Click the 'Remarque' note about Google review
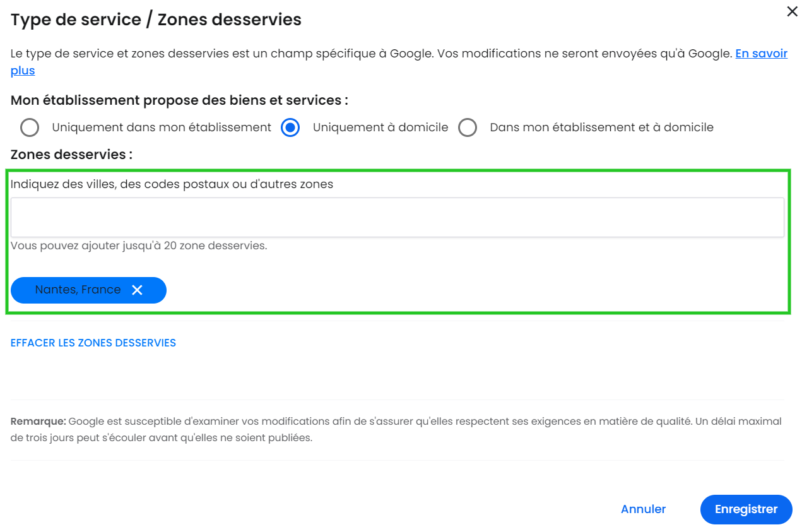 (x=396, y=429)
